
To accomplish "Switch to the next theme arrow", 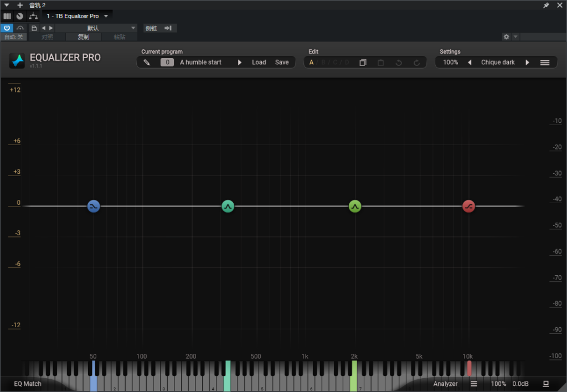I will 527,62.
